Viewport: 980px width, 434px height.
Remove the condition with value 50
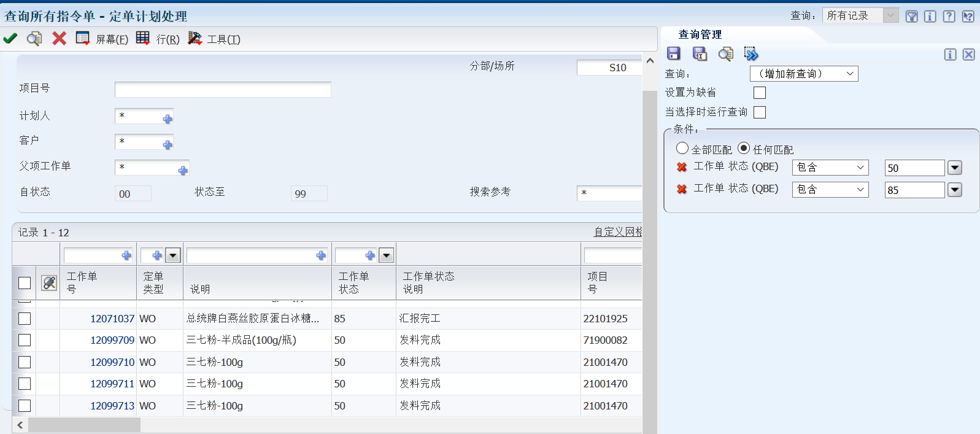tap(682, 167)
